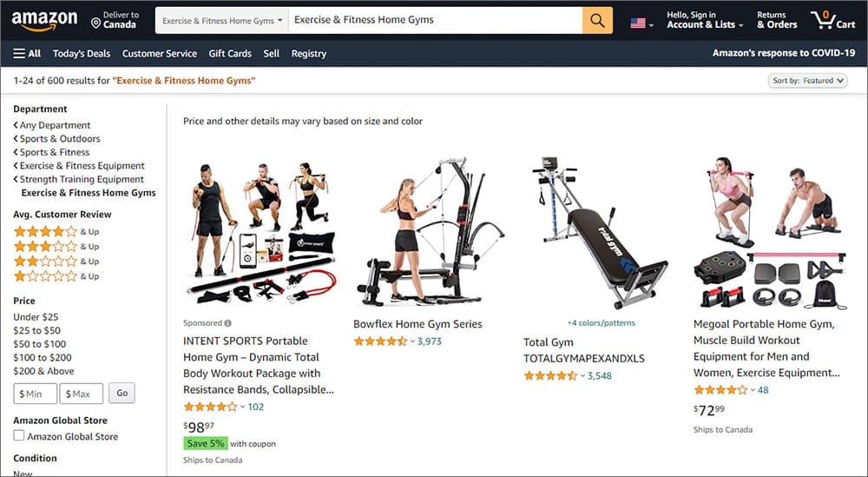868x477 pixels.
Task: Open Today's Deals in navigation bar
Action: coord(82,54)
